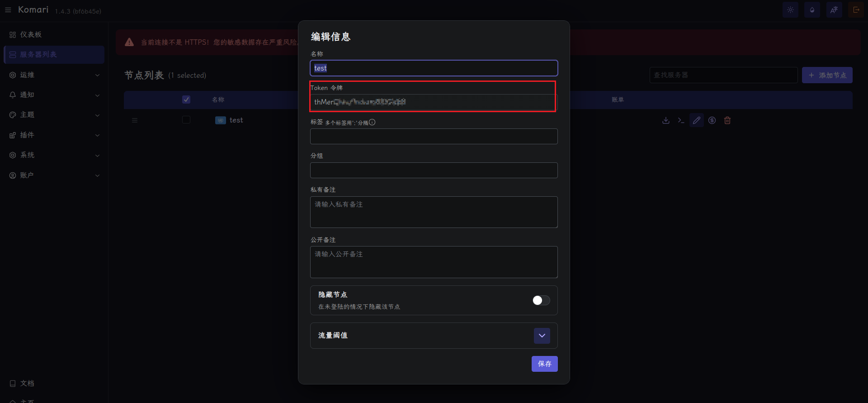Screen dimensions: 868x403
Task: Click the 保存 save button
Action: [x=545, y=364]
